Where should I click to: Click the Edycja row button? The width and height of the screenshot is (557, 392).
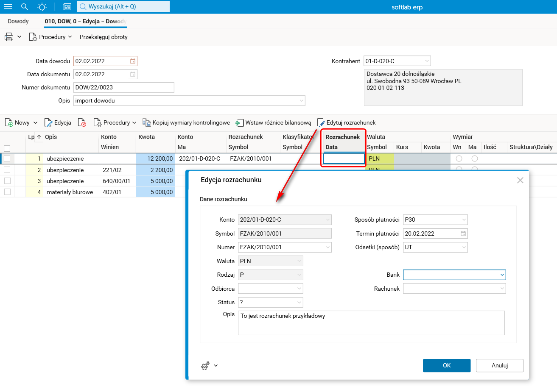[58, 122]
